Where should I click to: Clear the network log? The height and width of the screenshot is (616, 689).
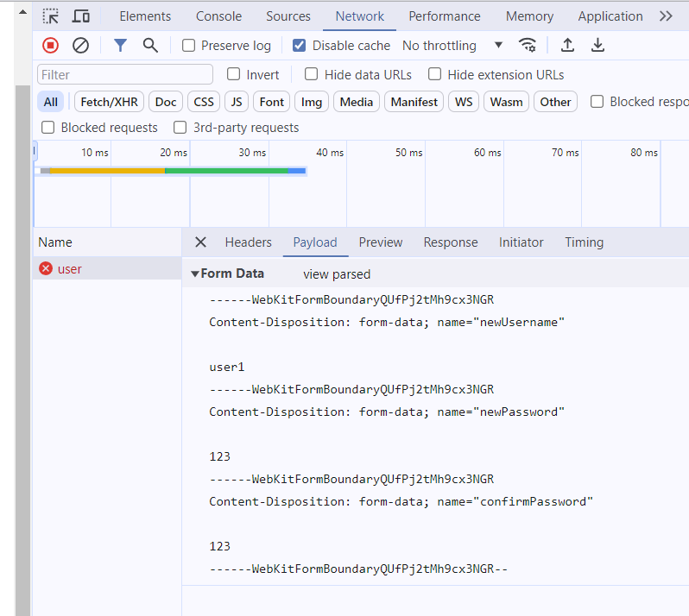click(x=80, y=45)
